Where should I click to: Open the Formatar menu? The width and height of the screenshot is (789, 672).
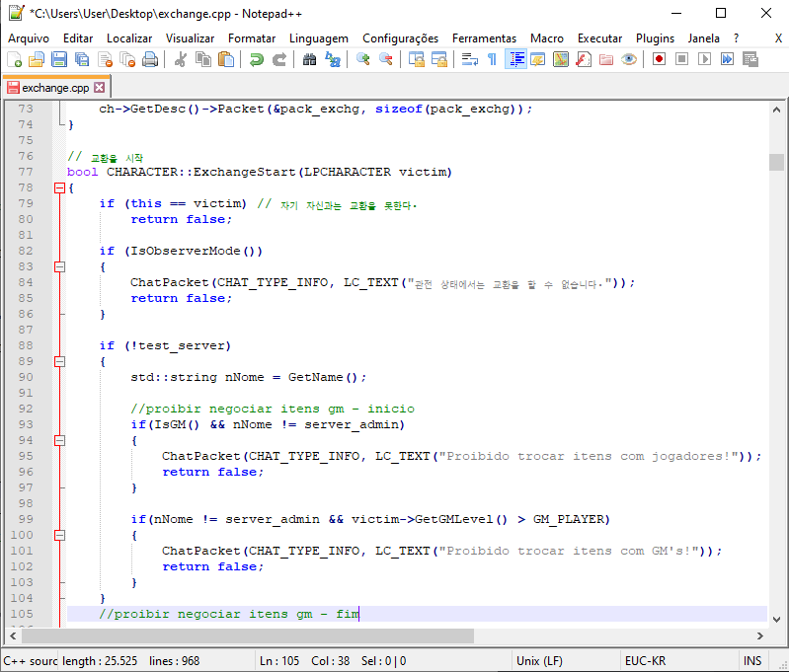click(252, 38)
